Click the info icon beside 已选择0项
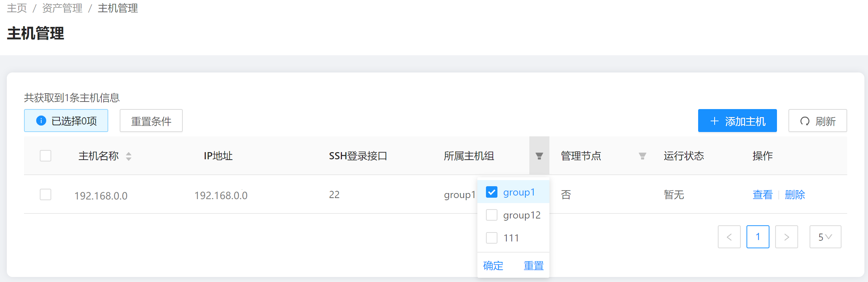868x282 pixels. (x=41, y=121)
